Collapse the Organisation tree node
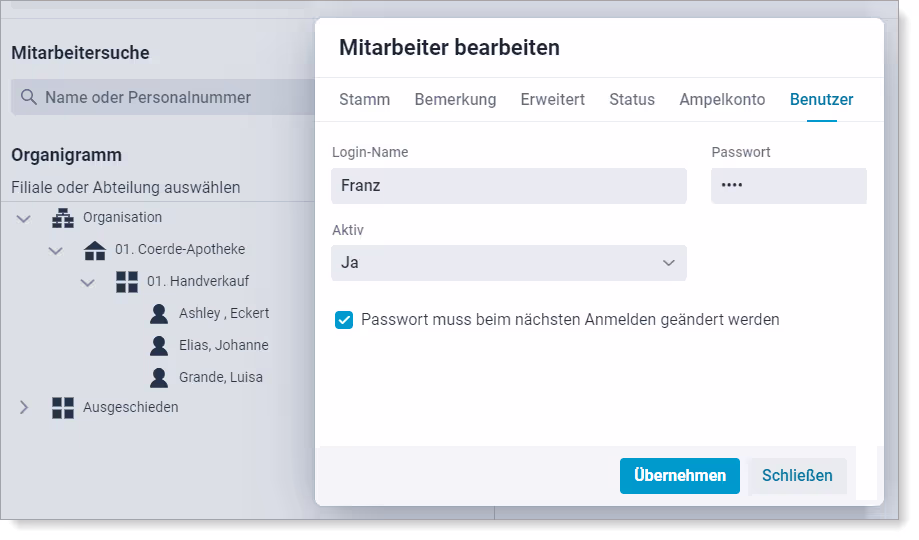919x540 pixels. (23, 219)
